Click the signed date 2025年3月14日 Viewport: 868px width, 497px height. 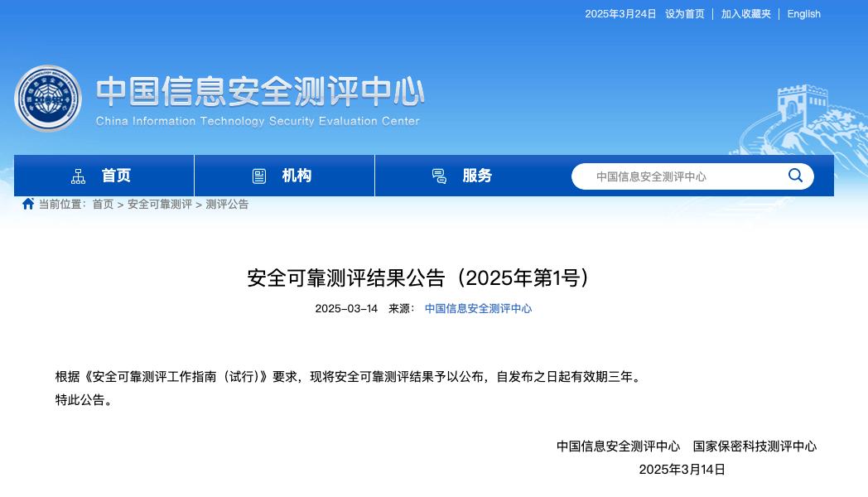pos(682,470)
